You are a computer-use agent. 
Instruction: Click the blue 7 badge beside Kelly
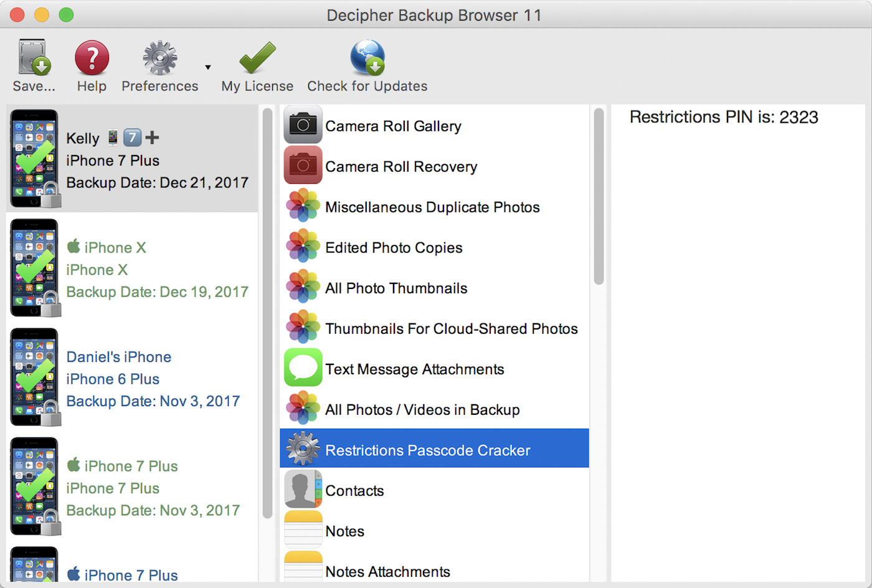[132, 138]
